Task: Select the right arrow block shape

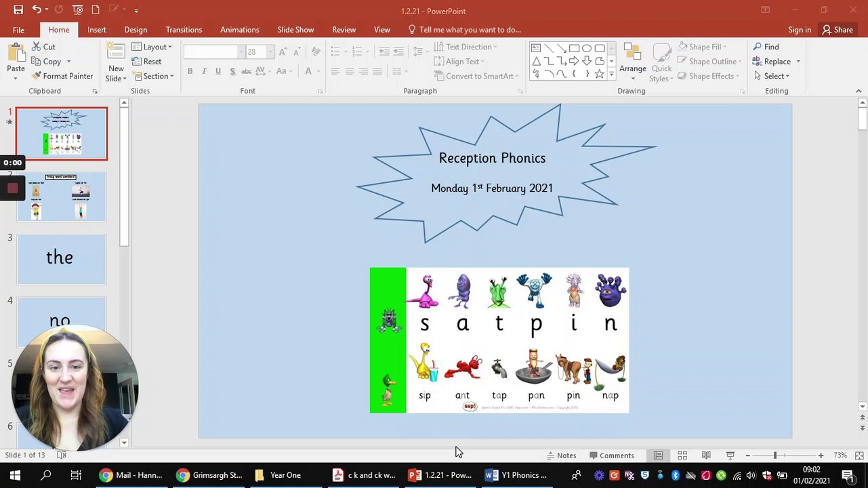Action: tap(574, 61)
